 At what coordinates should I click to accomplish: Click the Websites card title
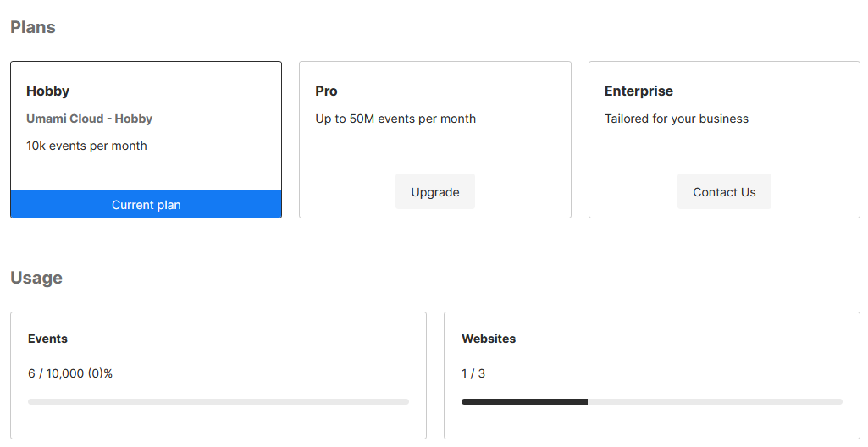(489, 339)
